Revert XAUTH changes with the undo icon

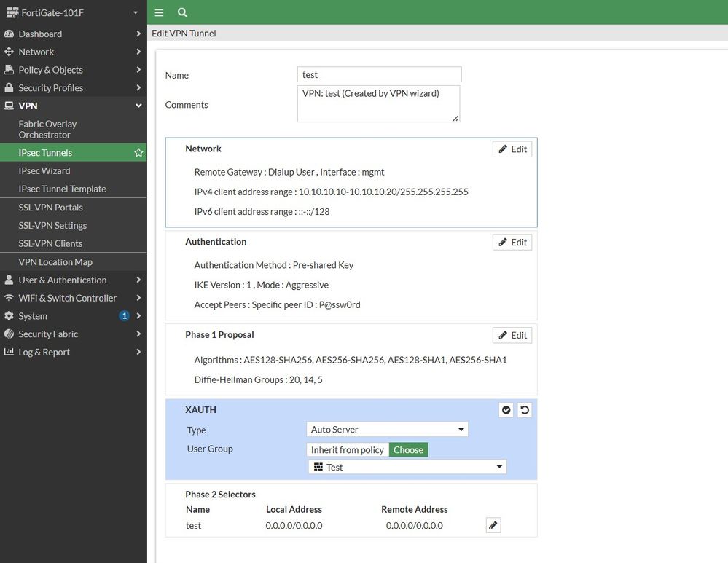(x=524, y=410)
